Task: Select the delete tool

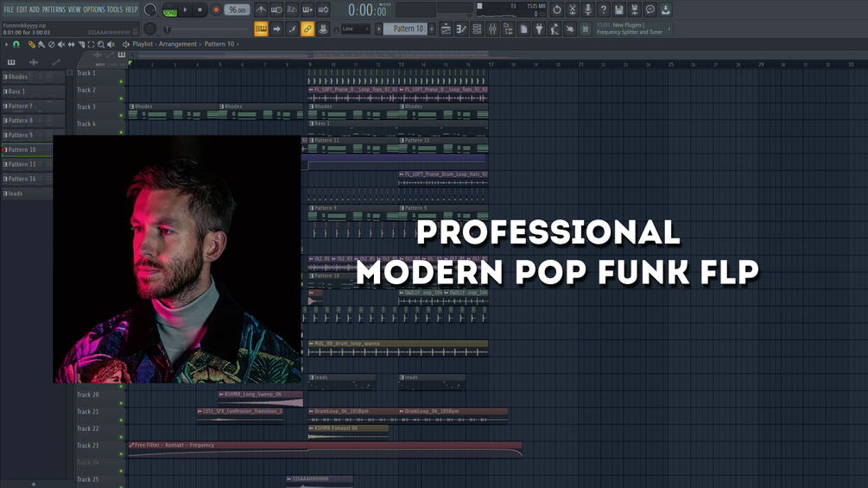Action: pyautogui.click(x=52, y=44)
